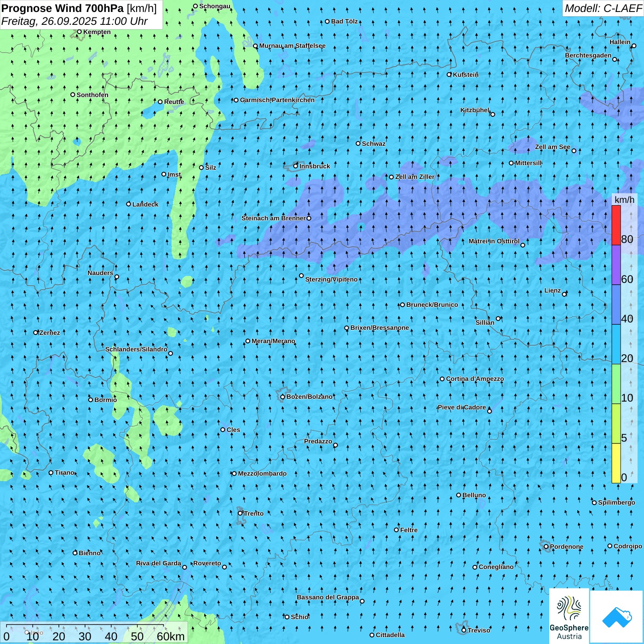Click the Innsbruck city marker circle

coord(296,166)
